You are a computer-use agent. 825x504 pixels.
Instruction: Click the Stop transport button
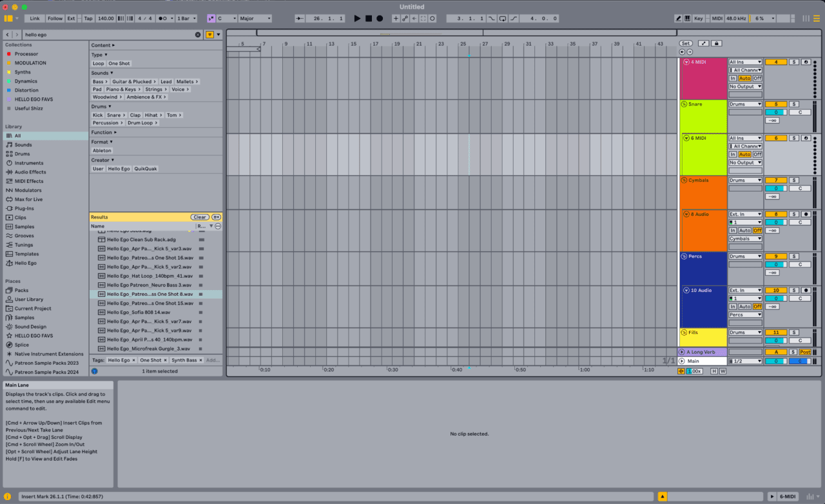click(x=369, y=19)
